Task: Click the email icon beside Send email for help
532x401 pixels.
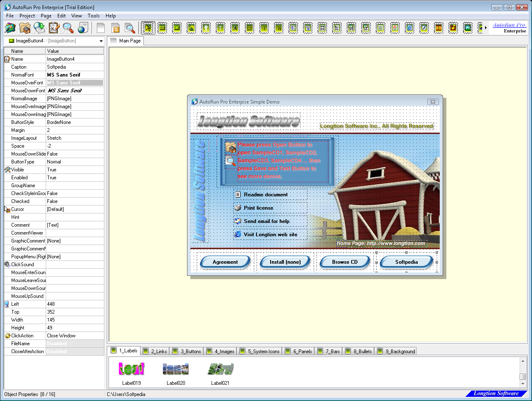Action: (238, 221)
